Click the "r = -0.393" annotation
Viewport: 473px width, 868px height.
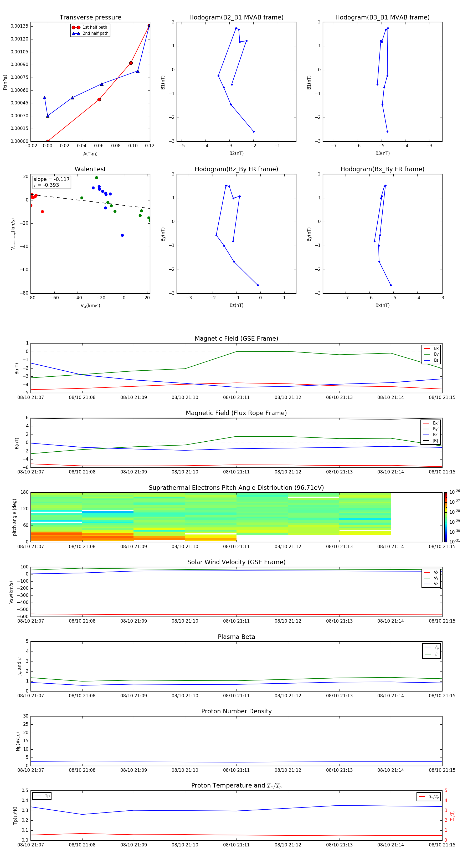tap(47, 185)
